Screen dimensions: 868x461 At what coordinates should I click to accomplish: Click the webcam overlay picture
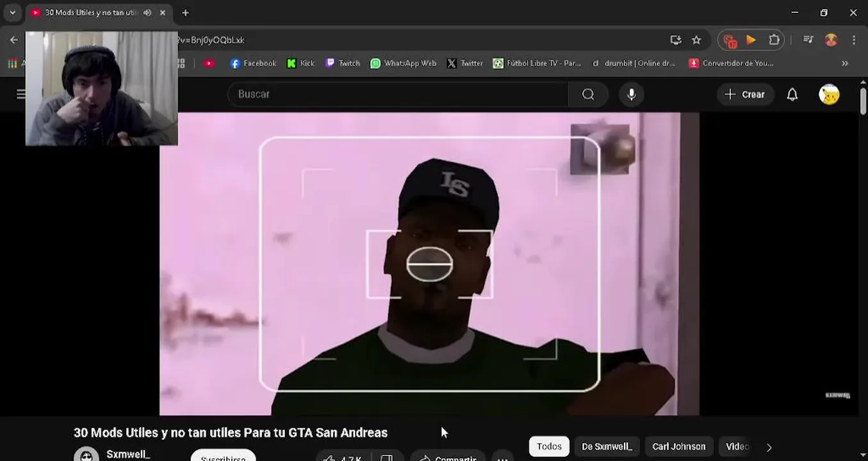pos(101,88)
